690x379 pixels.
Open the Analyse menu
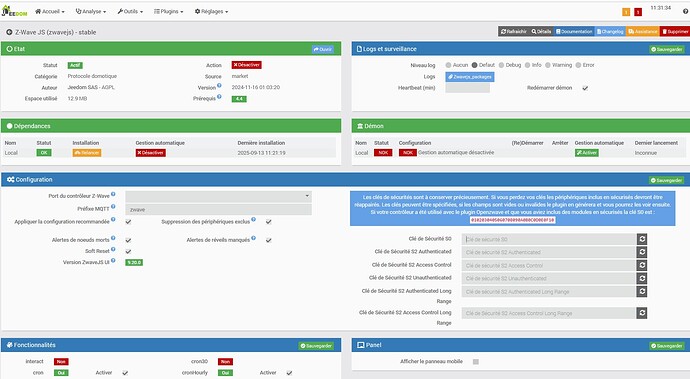point(91,11)
